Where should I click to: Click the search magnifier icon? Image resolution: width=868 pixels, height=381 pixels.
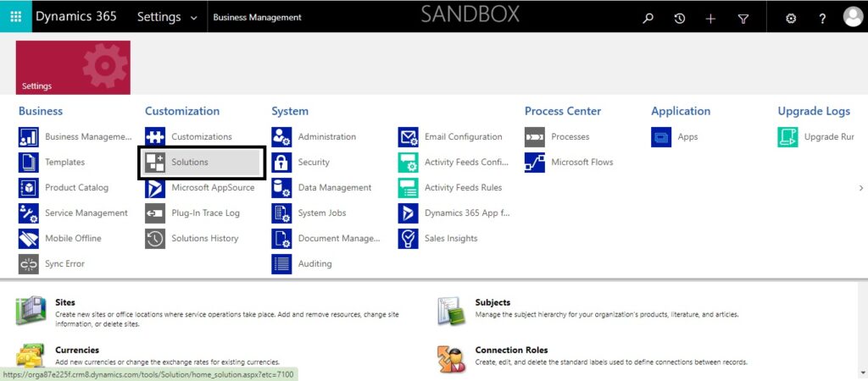point(648,18)
